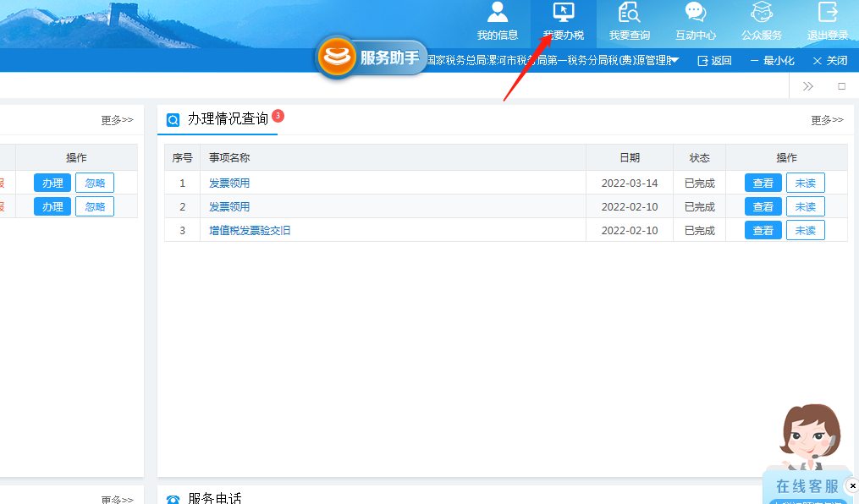Screen dimensions: 859x504
Task: Expand 更多>> in 办理情况查询 panel
Action: click(x=827, y=120)
